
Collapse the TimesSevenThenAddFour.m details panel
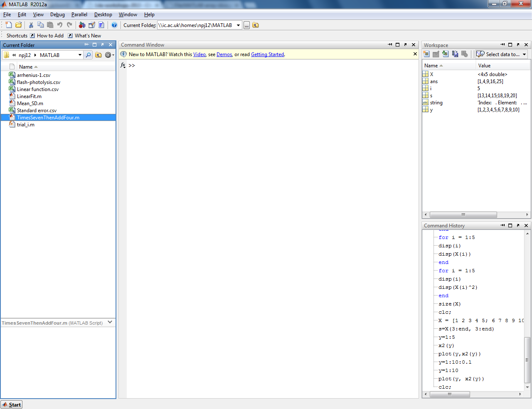(x=110, y=322)
